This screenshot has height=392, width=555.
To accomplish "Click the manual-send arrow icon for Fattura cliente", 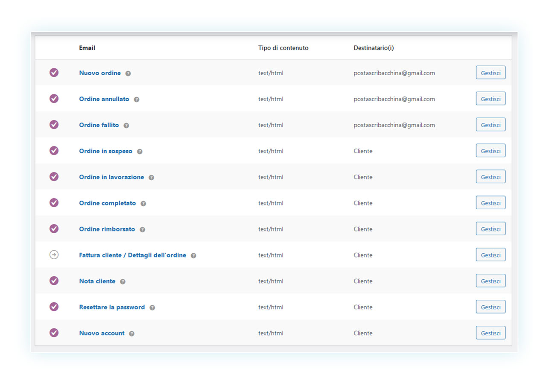I will [x=54, y=255].
